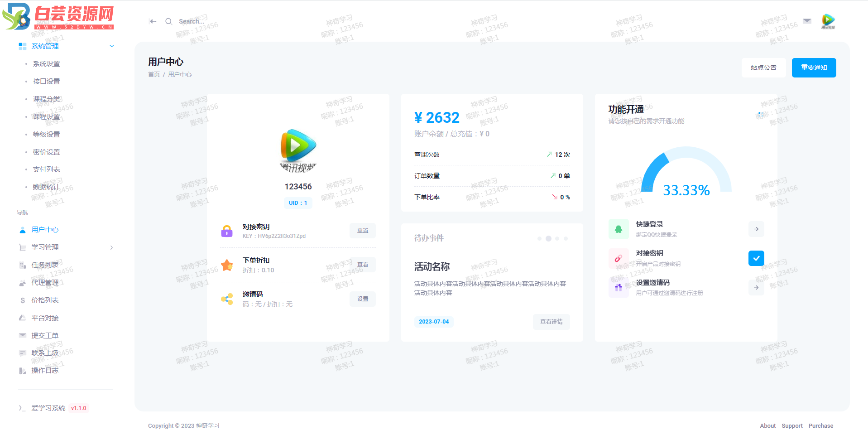Click the Tencent Video profile picture
Image resolution: width=868 pixels, height=435 pixels.
(x=298, y=150)
